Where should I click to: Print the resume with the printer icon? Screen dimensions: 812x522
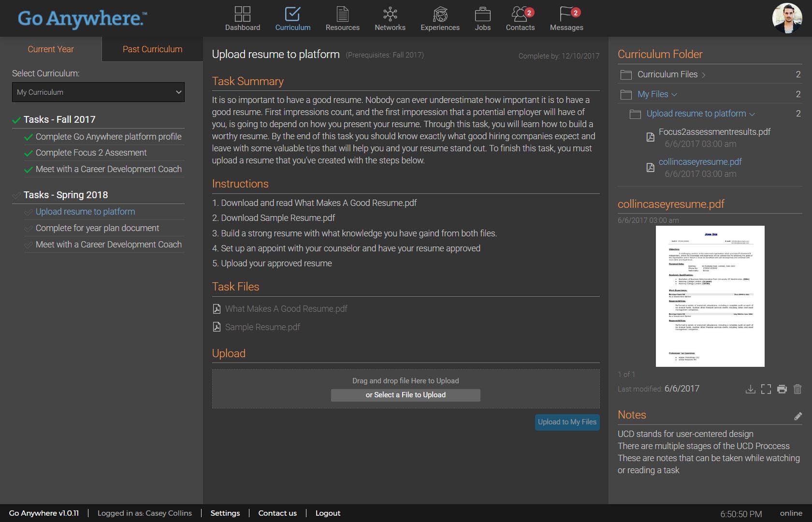[x=782, y=389]
